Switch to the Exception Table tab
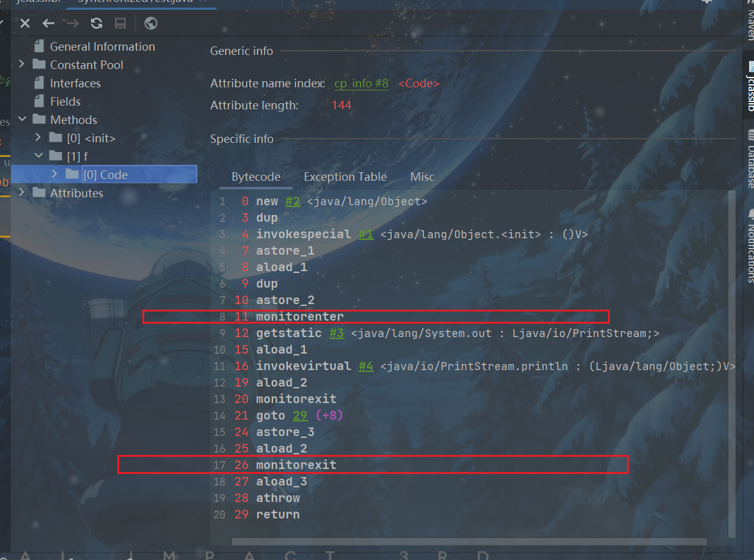This screenshot has width=754, height=560. point(345,176)
